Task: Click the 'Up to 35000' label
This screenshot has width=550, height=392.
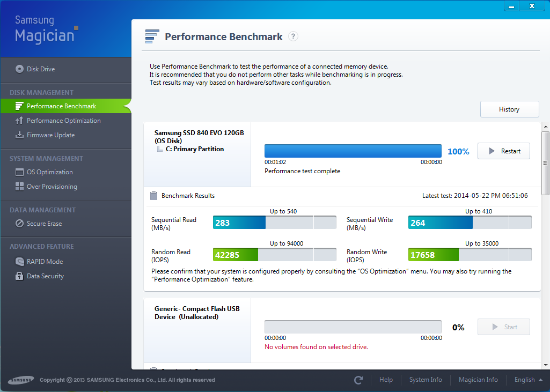Action: coord(482,243)
